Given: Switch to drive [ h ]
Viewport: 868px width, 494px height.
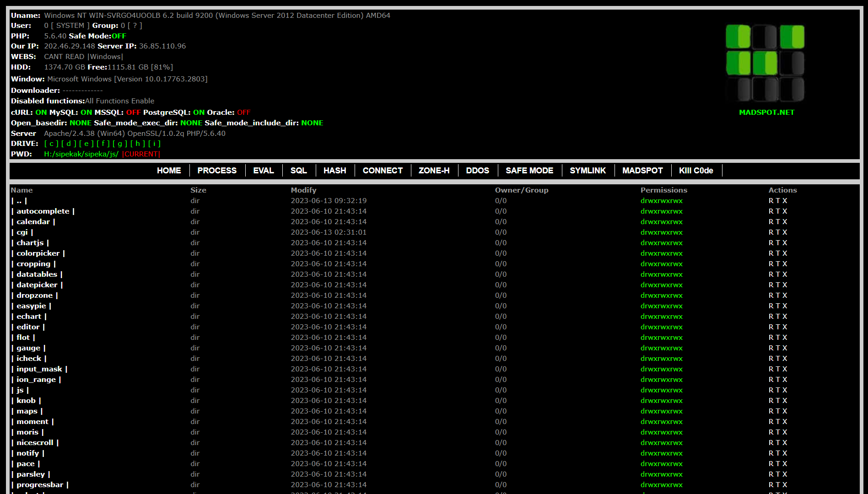Looking at the screenshot, I should [137, 144].
